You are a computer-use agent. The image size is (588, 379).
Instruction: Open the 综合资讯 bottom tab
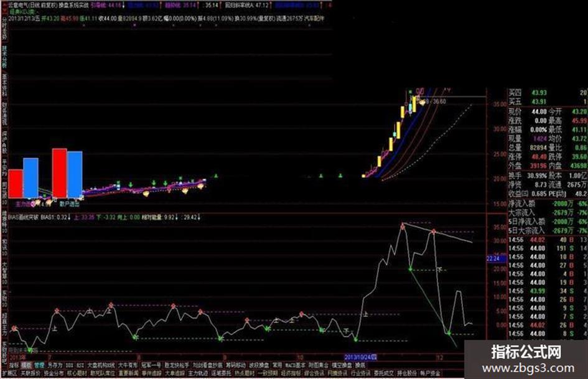[314, 373]
